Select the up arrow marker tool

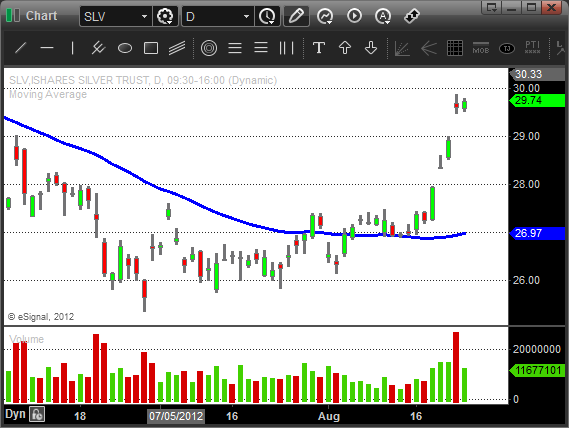344,48
